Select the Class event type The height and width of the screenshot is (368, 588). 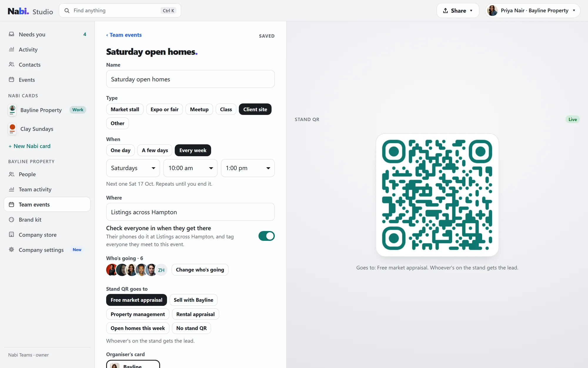226,109
